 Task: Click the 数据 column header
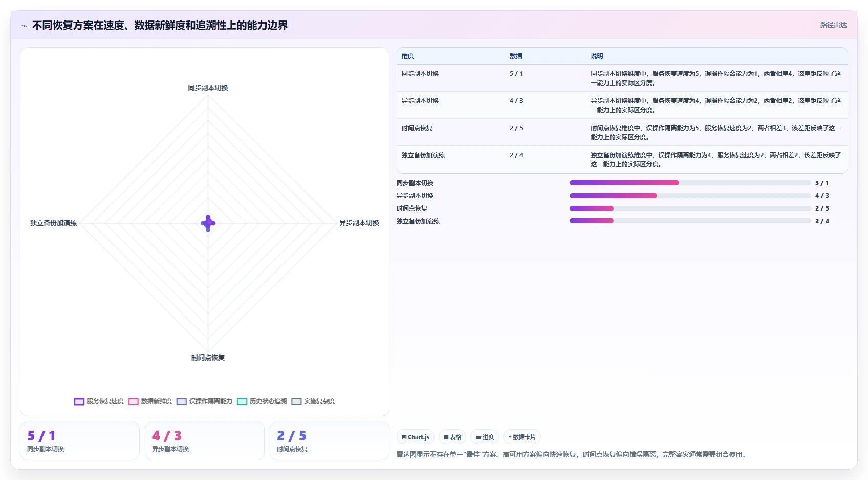[516, 56]
